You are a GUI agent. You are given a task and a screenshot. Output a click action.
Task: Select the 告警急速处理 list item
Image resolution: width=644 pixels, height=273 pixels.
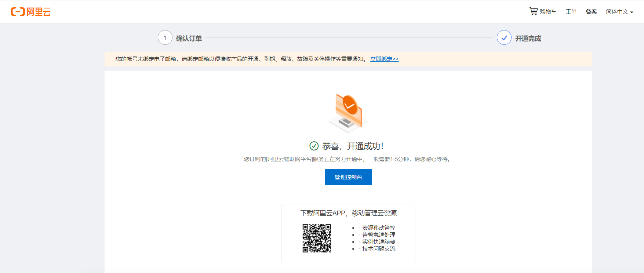coord(379,235)
